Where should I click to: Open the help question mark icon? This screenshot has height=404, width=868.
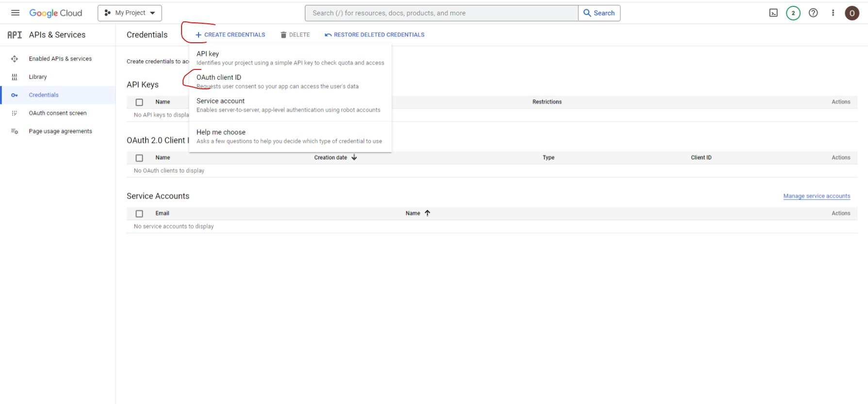[x=813, y=13]
